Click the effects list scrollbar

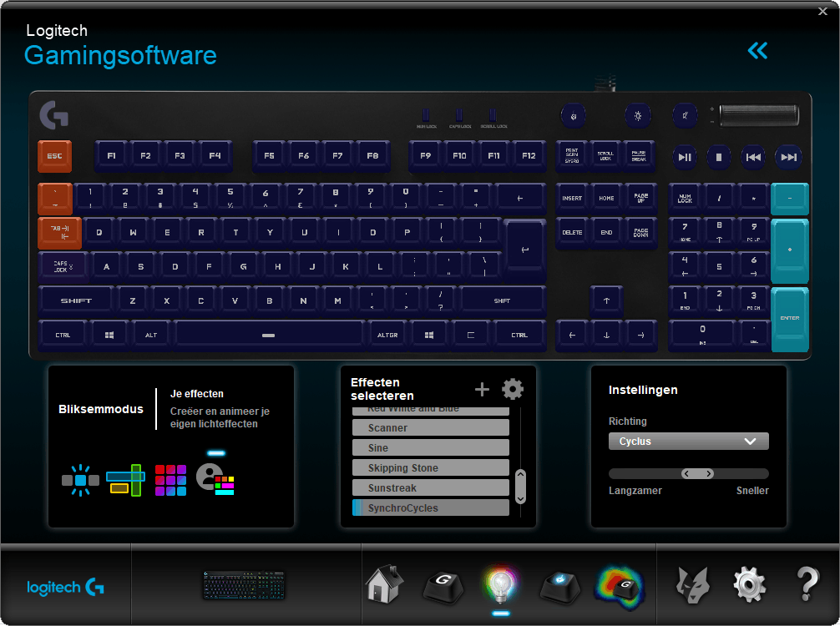tap(520, 487)
